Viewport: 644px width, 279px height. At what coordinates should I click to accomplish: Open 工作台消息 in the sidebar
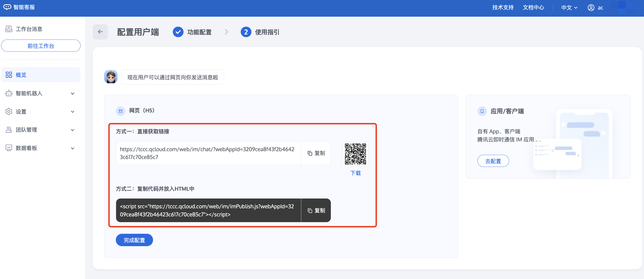[x=29, y=29]
